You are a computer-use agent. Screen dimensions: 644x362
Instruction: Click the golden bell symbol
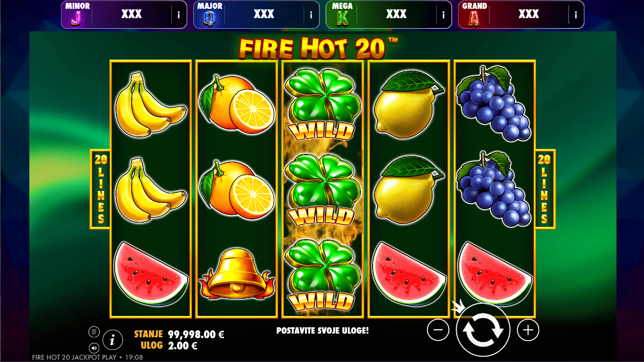[237, 273]
